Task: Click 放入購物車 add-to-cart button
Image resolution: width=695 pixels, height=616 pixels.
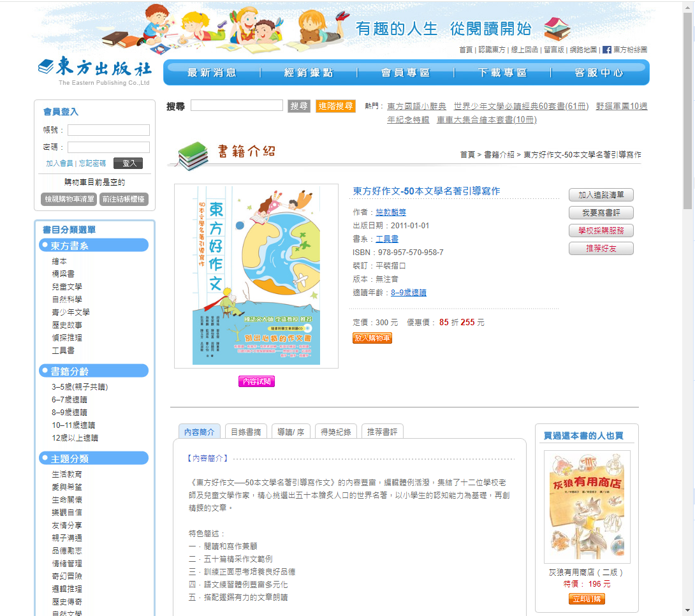Action: pos(372,338)
